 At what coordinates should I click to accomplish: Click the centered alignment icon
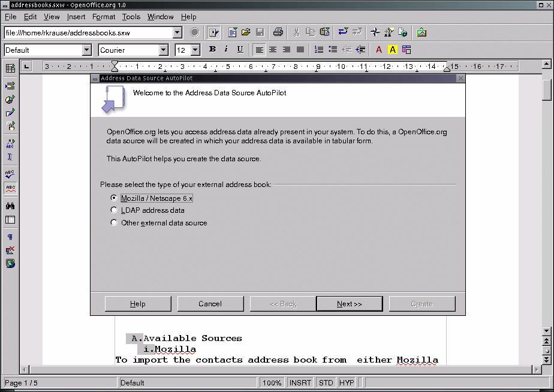tap(273, 50)
